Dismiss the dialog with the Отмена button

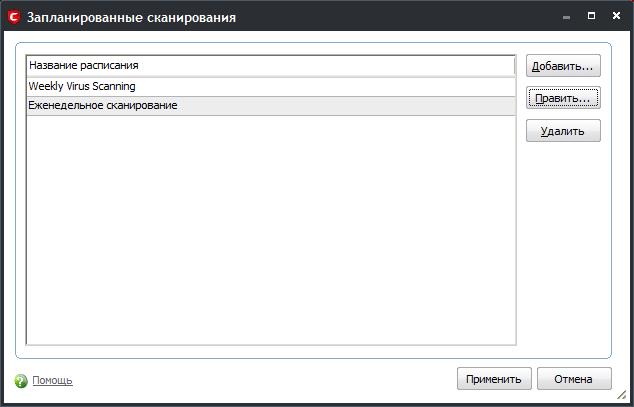pos(574,379)
